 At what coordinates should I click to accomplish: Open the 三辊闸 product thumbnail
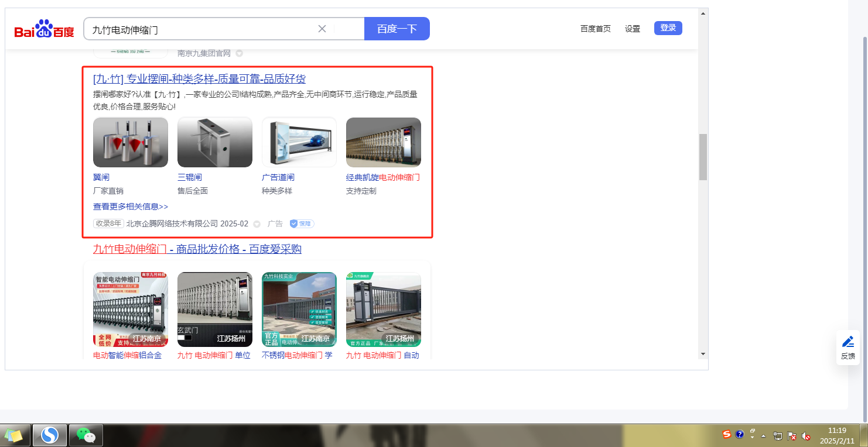[x=215, y=142]
